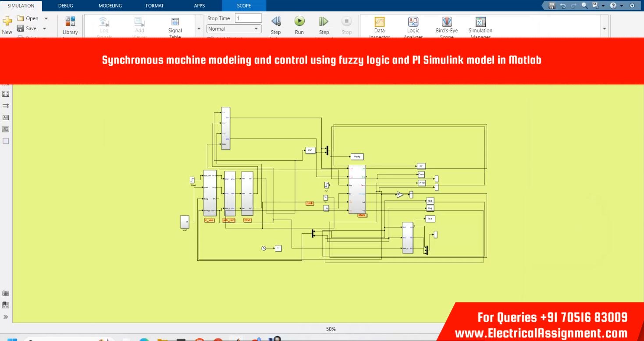Open the Library Browser
The image size is (644, 341).
tap(70, 22)
